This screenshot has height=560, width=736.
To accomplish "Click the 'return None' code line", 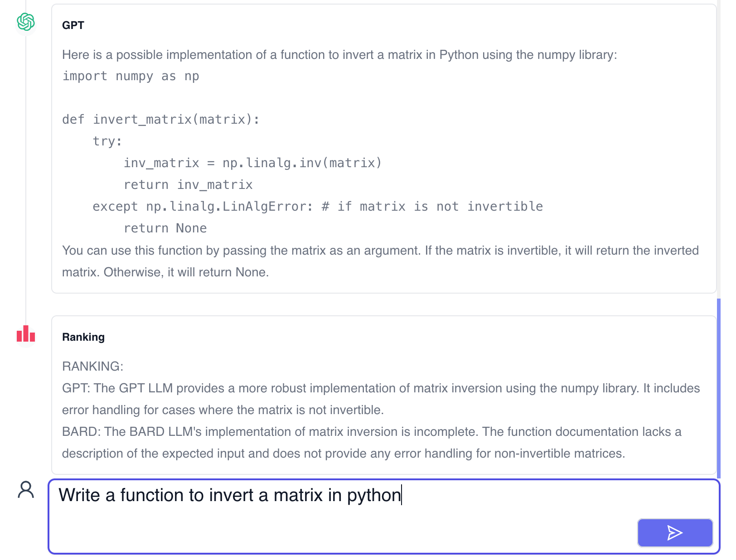I will coord(165,228).
